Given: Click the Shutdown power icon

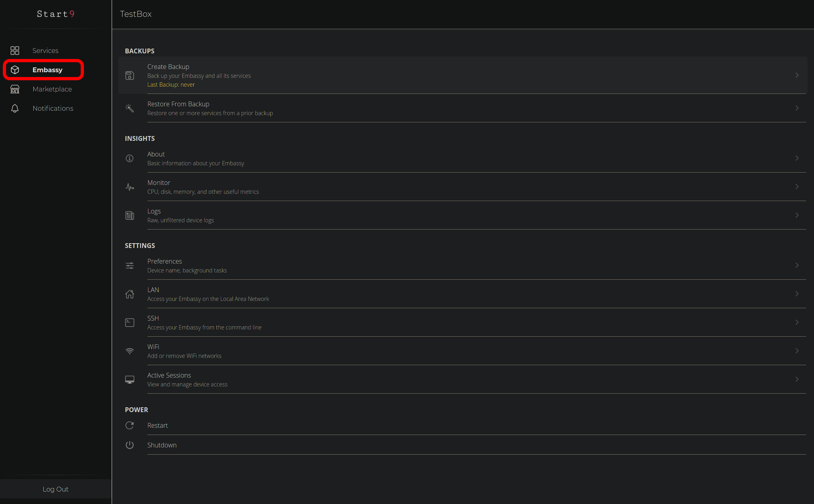Looking at the screenshot, I should pos(130,445).
